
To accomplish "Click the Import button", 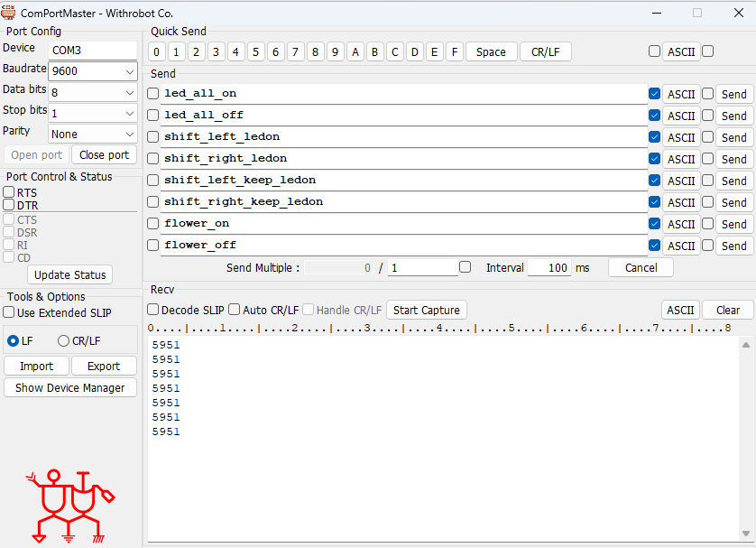I will click(37, 367).
